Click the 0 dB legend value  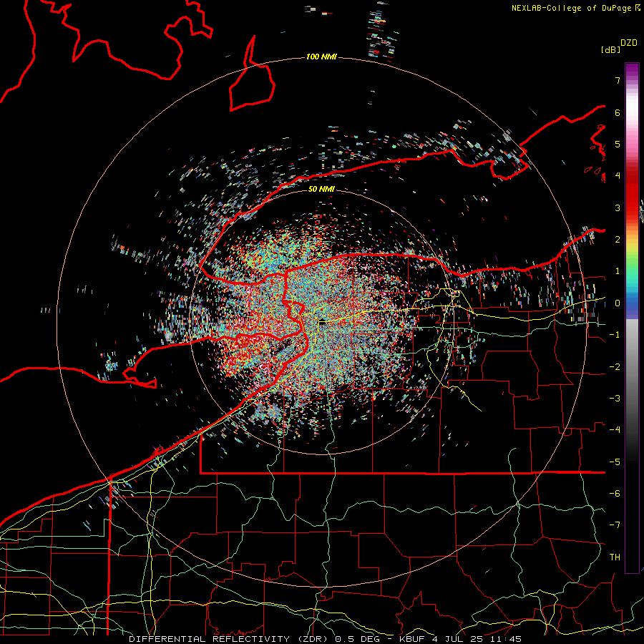[618, 303]
